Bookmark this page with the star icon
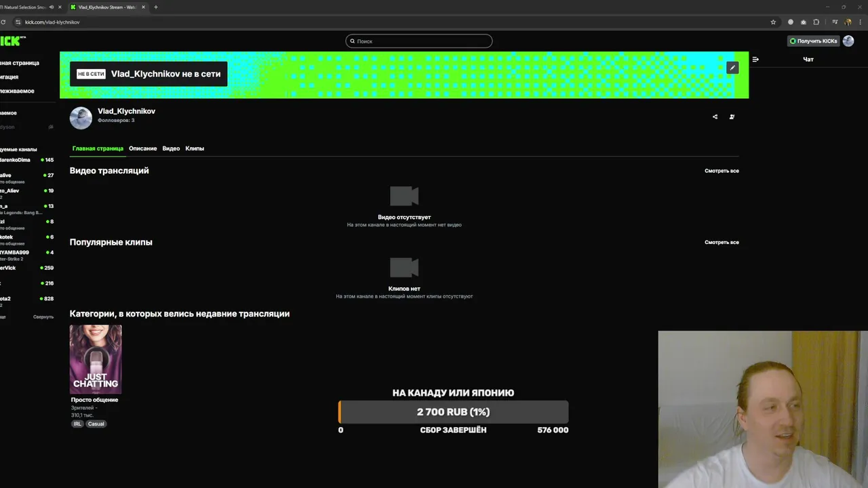868x488 pixels. point(773,22)
